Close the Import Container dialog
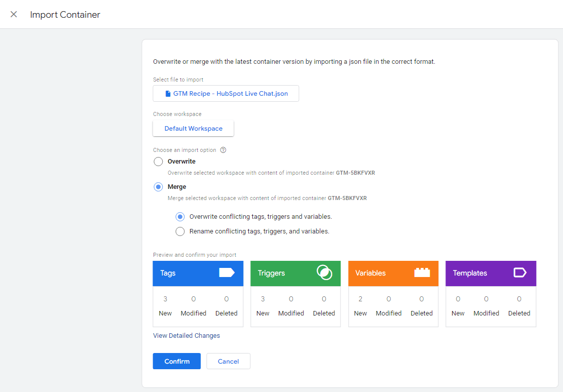This screenshot has height=392, width=563. pyautogui.click(x=14, y=14)
